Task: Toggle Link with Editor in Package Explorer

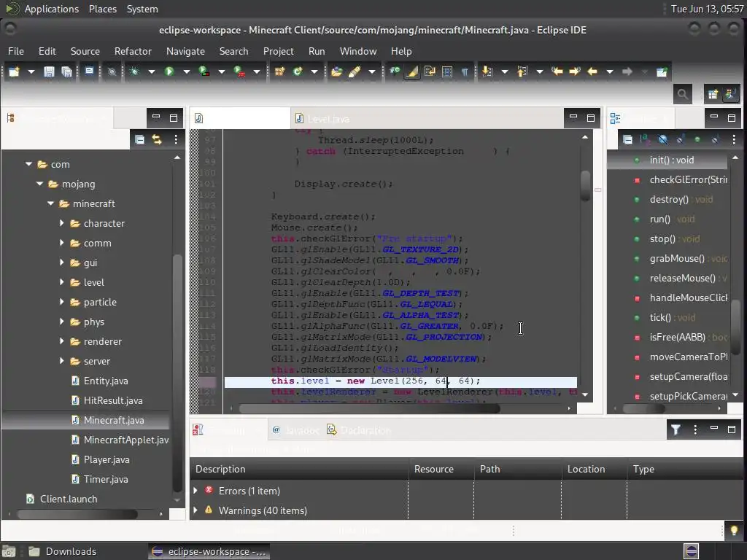Action: [157, 139]
